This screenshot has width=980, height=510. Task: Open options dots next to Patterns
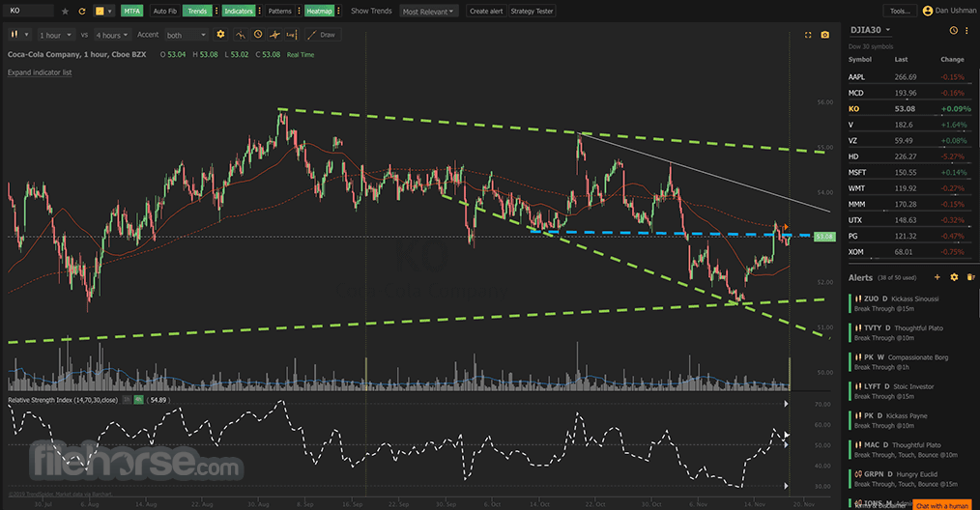299,12
